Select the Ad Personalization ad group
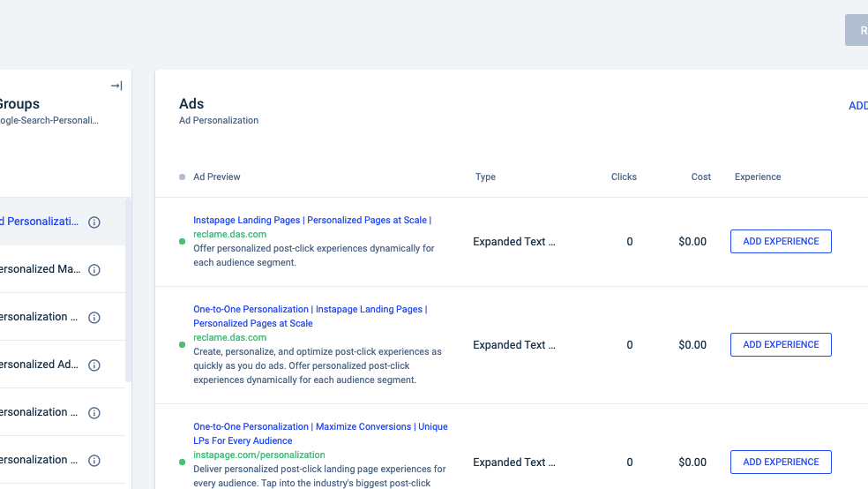This screenshot has width=868, height=489. pyautogui.click(x=40, y=222)
